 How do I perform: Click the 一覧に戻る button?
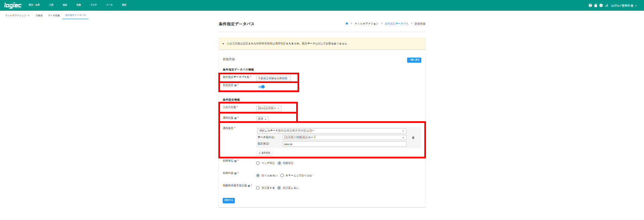coord(414,60)
